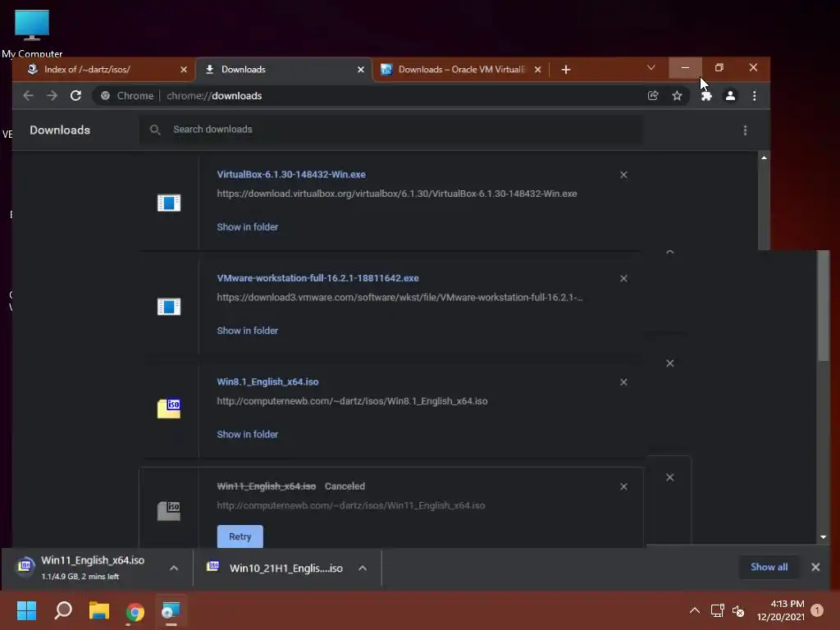Remove canceled Win11_English_x64.iso entry
840x630 pixels.
(x=623, y=486)
